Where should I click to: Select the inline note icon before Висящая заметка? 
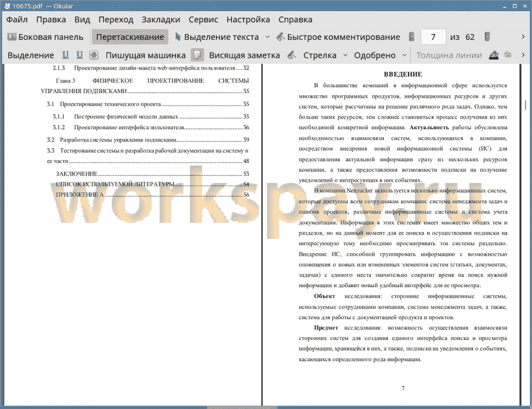coord(197,55)
